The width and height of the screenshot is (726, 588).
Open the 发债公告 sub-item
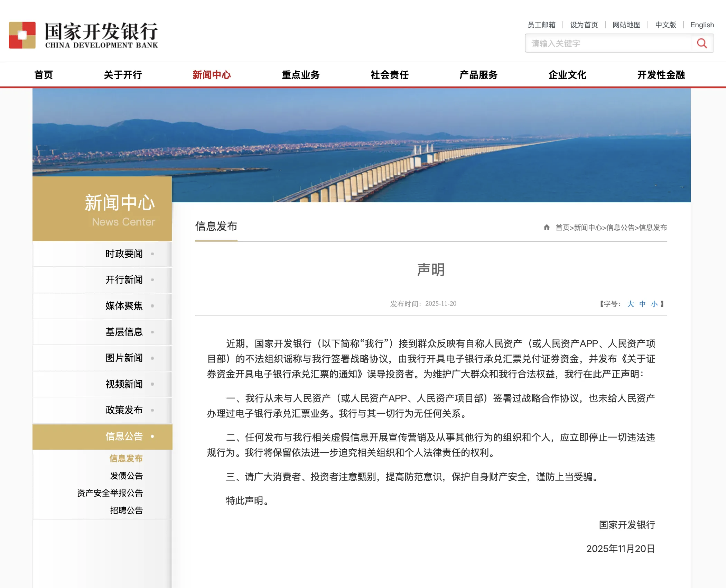coord(127,476)
